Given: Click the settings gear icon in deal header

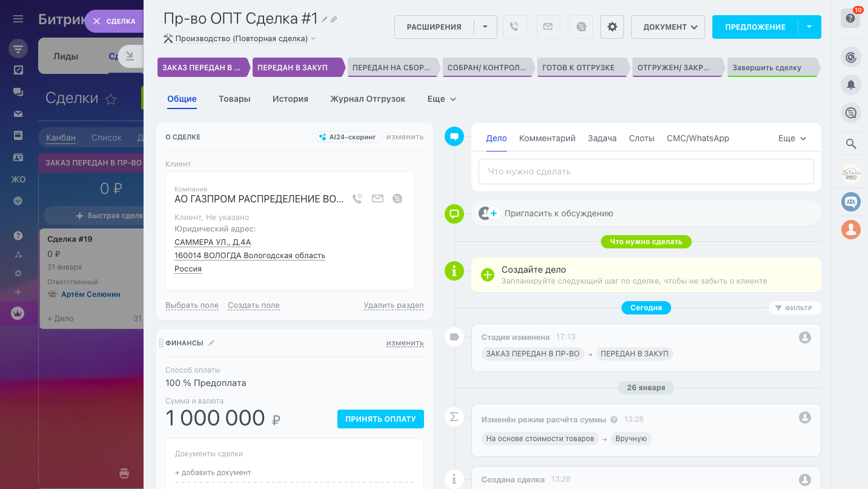Looking at the screenshot, I should tap(612, 27).
